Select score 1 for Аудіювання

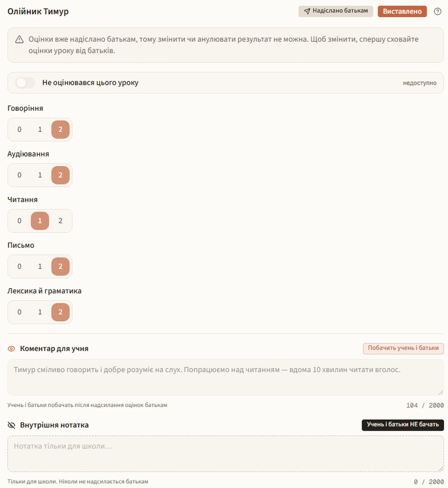(x=40, y=175)
